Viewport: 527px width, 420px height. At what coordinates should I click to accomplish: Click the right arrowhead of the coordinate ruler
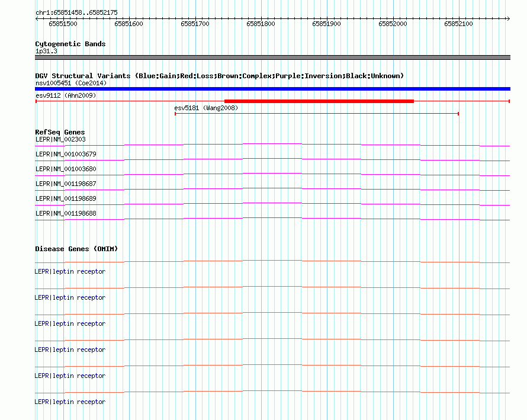click(509, 19)
